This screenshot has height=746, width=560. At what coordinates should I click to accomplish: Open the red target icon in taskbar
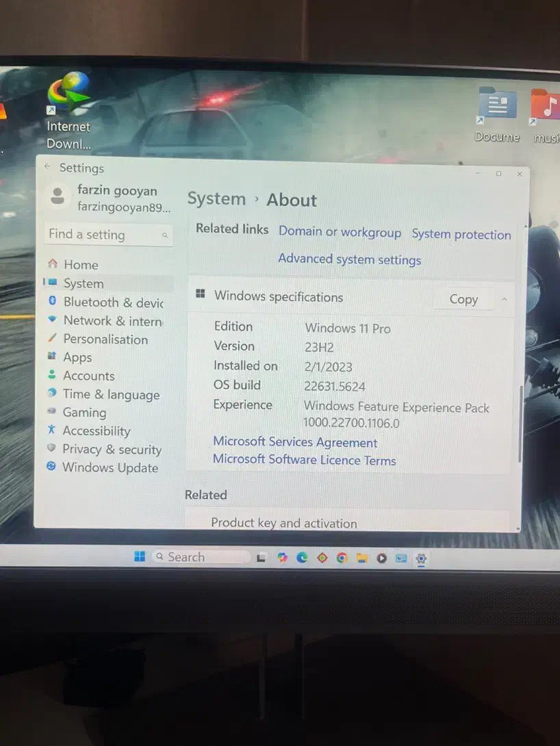[x=322, y=558]
